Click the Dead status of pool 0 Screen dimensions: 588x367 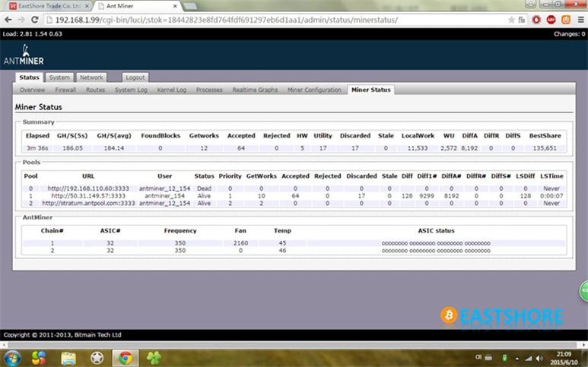204,188
